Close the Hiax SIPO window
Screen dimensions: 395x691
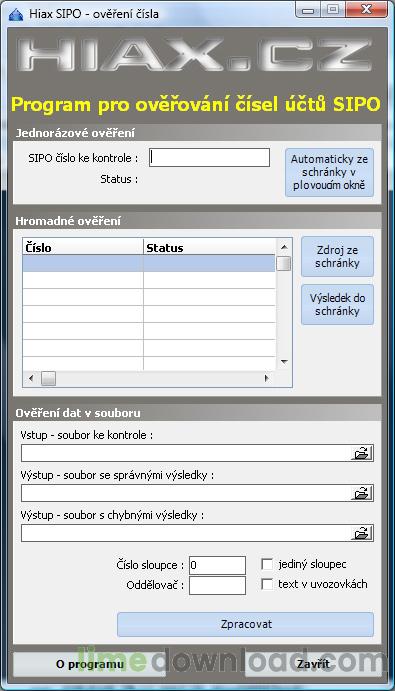[x=366, y=11]
